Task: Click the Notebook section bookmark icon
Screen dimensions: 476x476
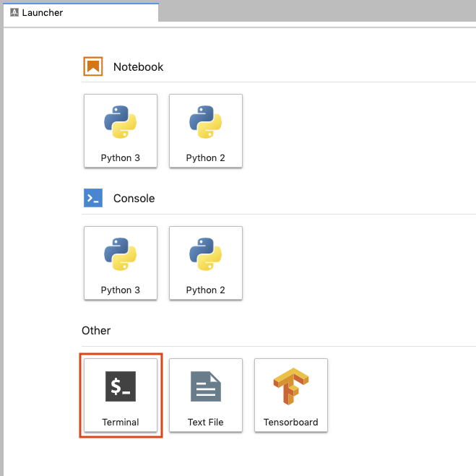Action: [93, 66]
